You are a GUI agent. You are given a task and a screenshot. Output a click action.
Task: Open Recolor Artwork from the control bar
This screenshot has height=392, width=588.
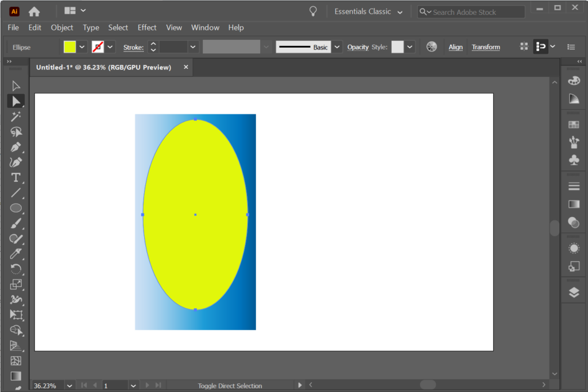point(431,46)
